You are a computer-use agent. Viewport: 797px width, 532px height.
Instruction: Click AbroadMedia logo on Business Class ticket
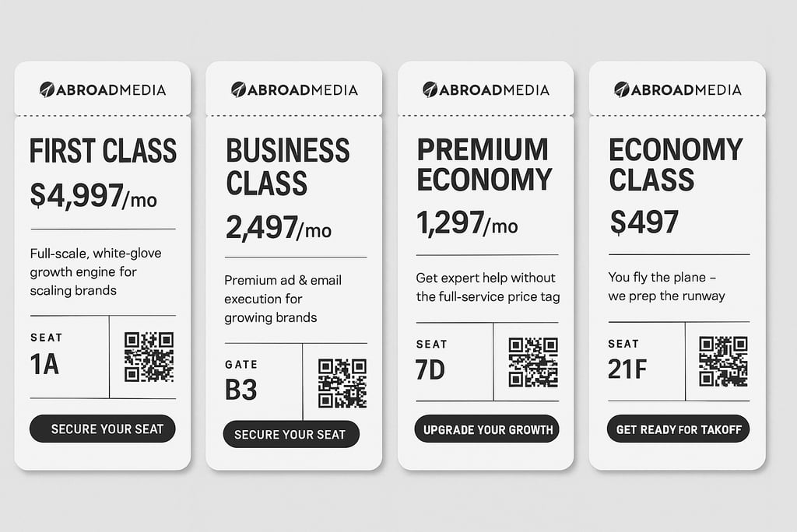294,89
